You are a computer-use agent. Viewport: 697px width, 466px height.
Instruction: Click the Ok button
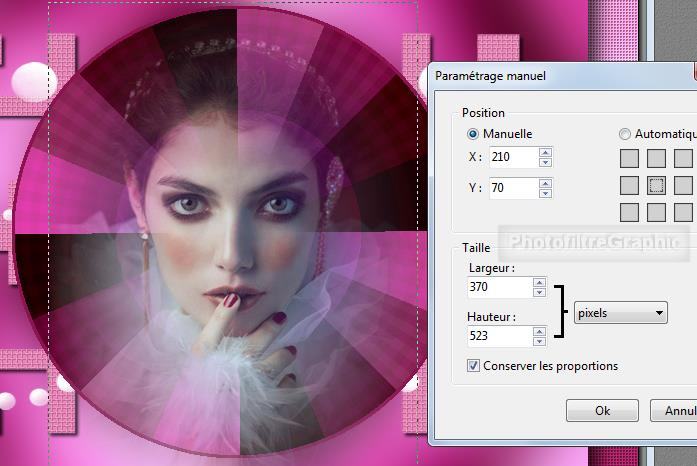point(602,410)
